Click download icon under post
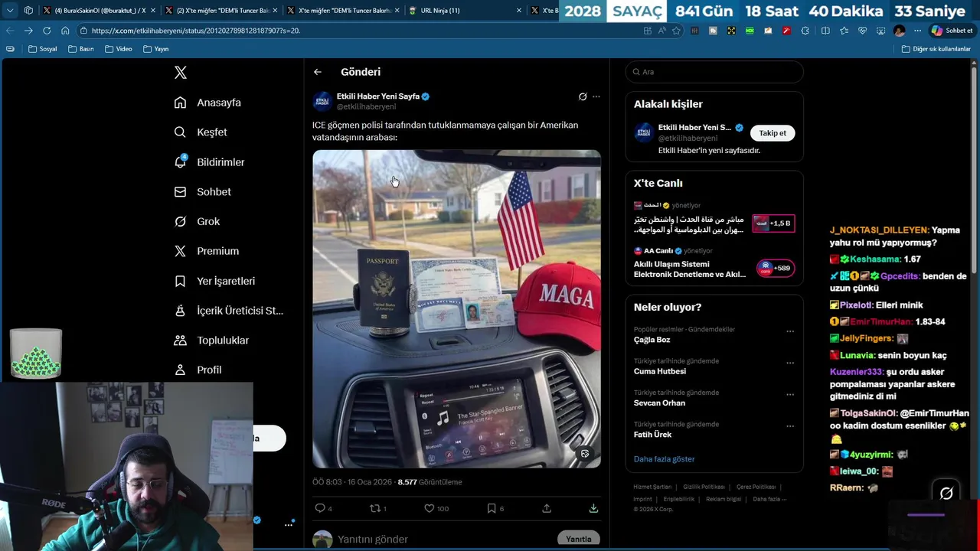The image size is (980, 551). pyautogui.click(x=593, y=508)
